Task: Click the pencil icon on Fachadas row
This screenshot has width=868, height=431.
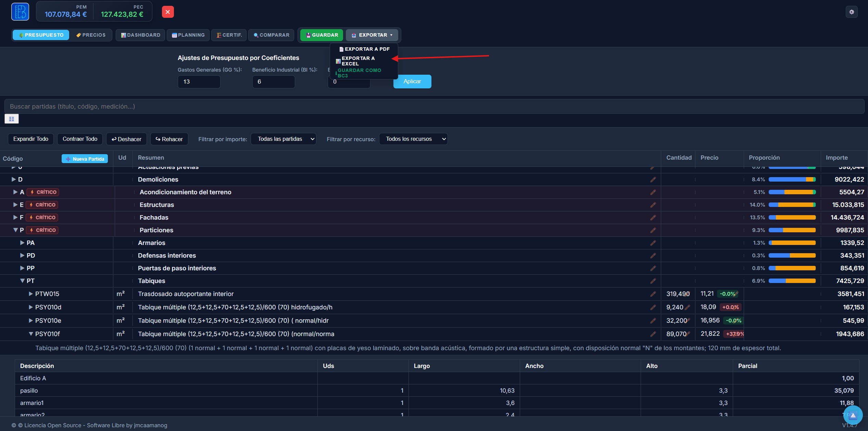Action: 653,218
